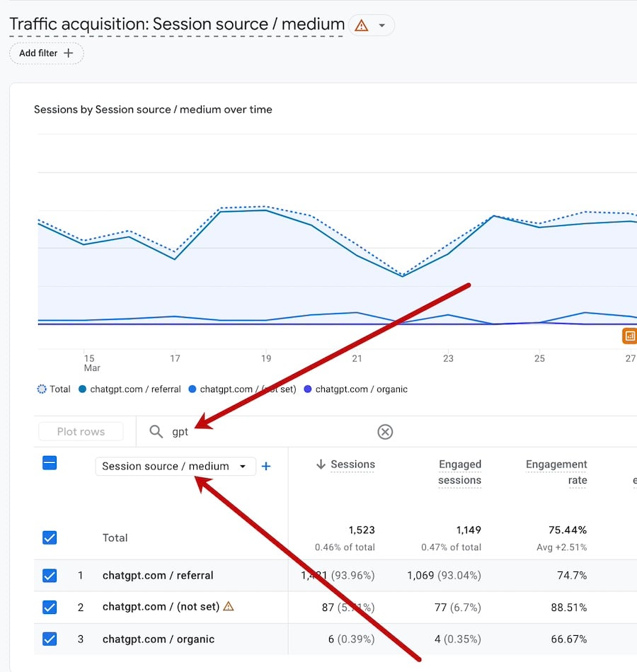
Task: Click the Add filter button
Action: click(x=47, y=53)
